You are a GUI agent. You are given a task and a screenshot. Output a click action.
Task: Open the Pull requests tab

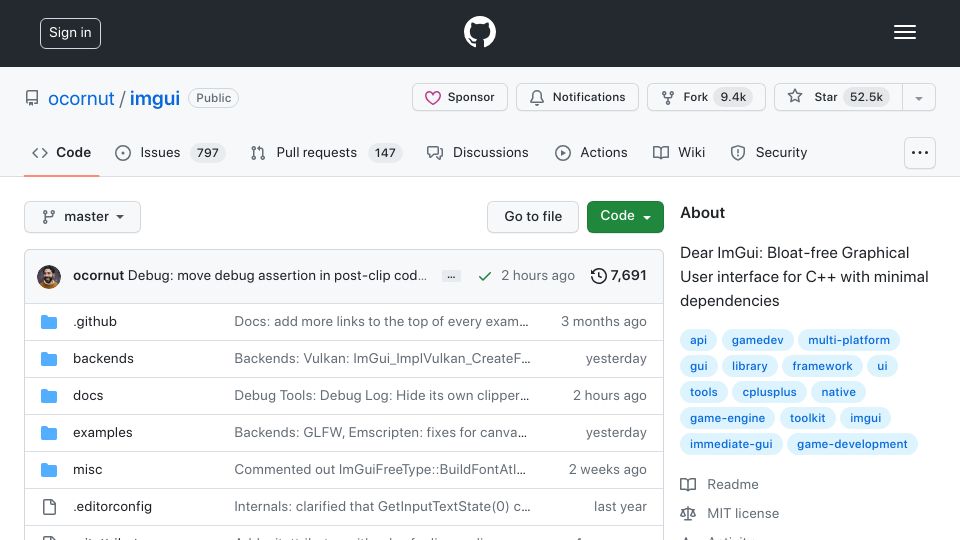tap(326, 152)
